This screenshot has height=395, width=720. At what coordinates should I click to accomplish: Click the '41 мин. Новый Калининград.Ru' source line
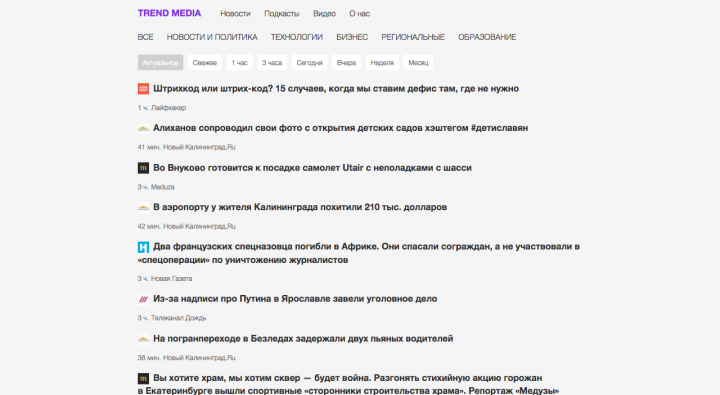pos(186,147)
